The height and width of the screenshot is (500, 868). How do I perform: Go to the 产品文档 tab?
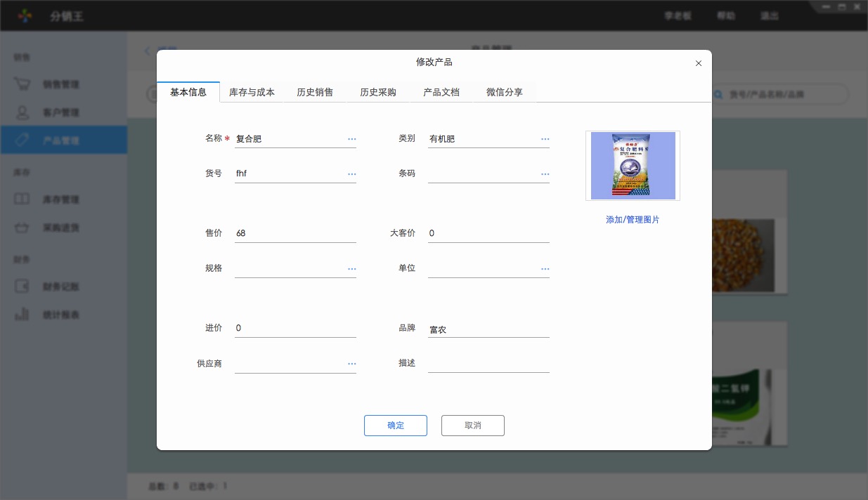[441, 92]
